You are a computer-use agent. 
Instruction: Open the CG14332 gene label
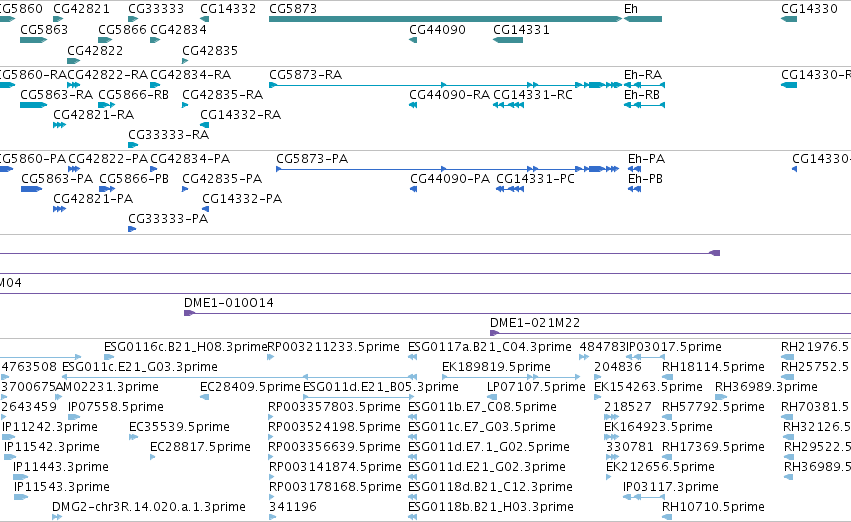pyautogui.click(x=228, y=9)
